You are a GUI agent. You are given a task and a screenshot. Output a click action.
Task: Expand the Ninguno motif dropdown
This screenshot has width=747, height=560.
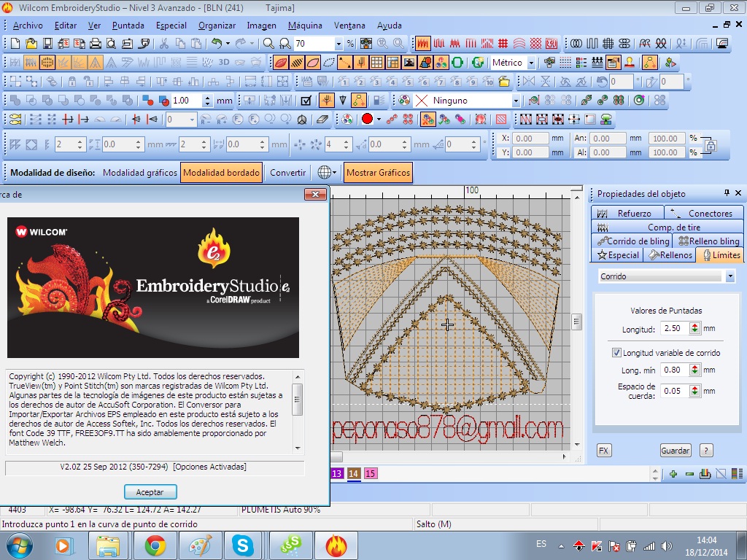516,101
